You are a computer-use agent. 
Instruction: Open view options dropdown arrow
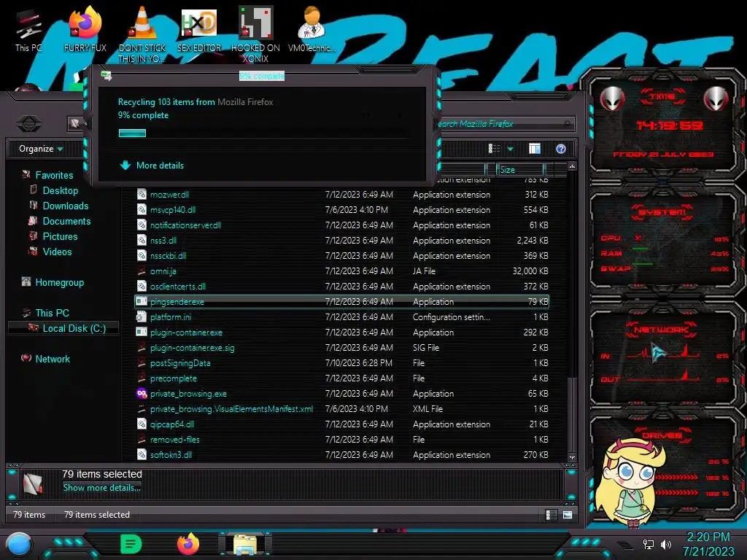(x=510, y=149)
